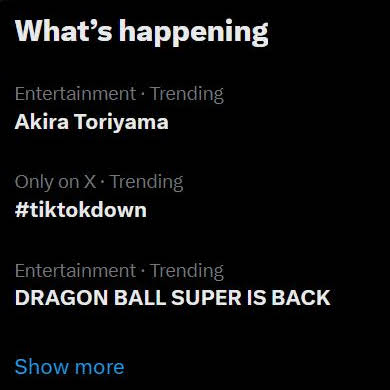Click the word more in Show more
390x390 pixels.
tap(99, 368)
